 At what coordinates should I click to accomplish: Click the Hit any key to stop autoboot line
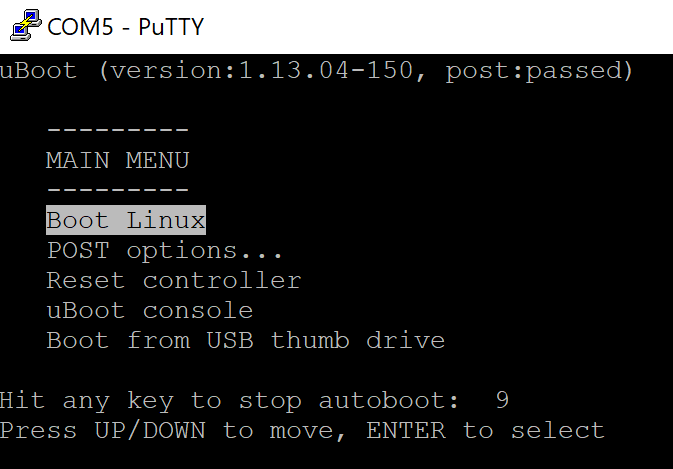point(254,401)
